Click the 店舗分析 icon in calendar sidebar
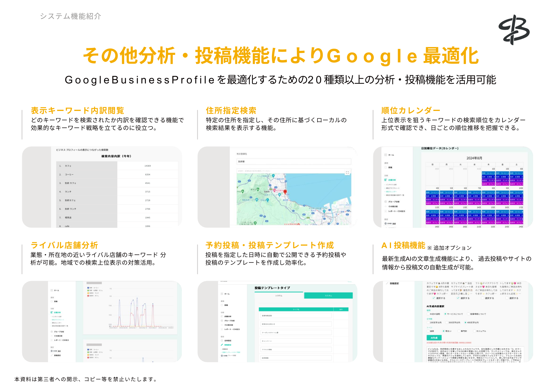Viewport: 555px width, 392px height. [385, 180]
